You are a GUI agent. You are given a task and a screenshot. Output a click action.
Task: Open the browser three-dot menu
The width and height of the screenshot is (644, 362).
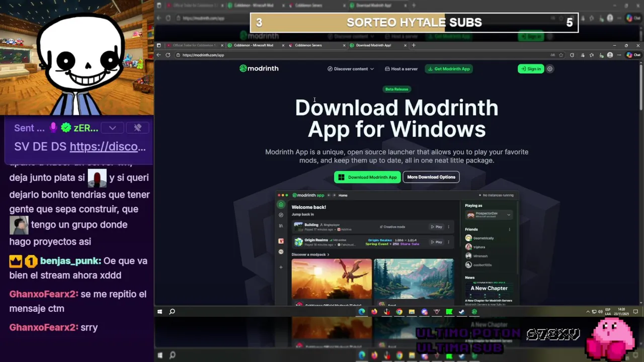(x=619, y=55)
